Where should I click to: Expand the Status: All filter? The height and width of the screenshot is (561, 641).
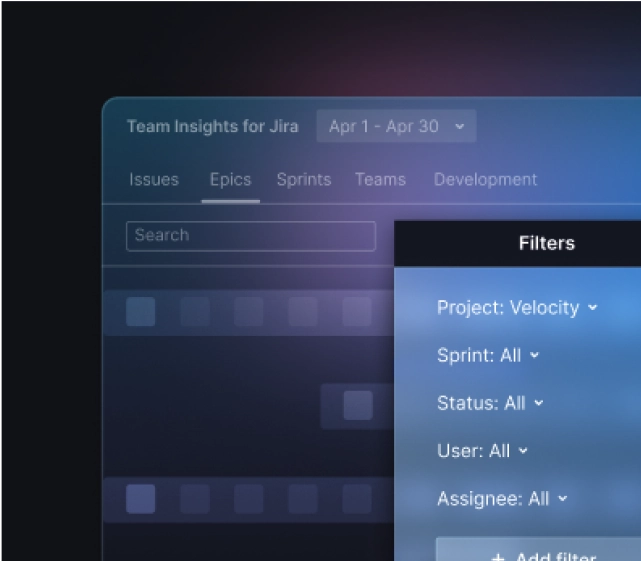[x=490, y=403]
